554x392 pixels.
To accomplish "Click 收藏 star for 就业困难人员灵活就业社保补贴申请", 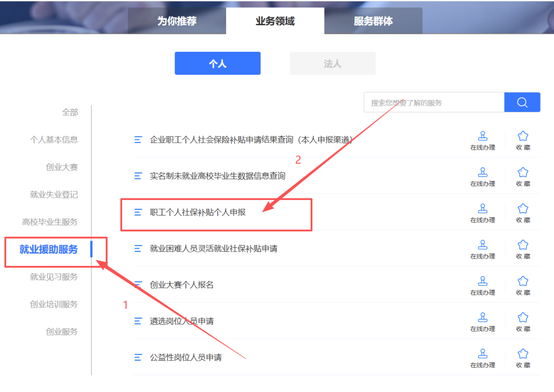I will click(523, 249).
